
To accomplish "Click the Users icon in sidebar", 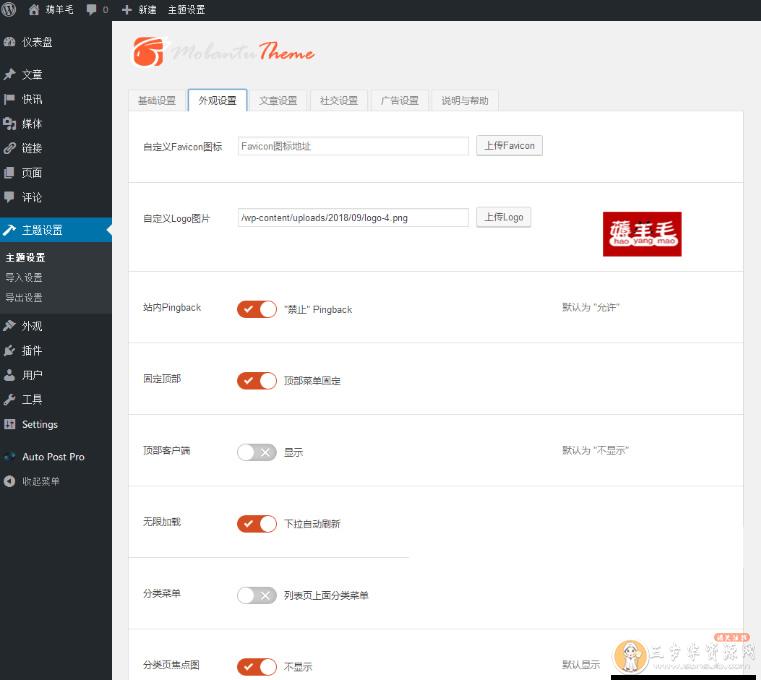I will pos(10,375).
